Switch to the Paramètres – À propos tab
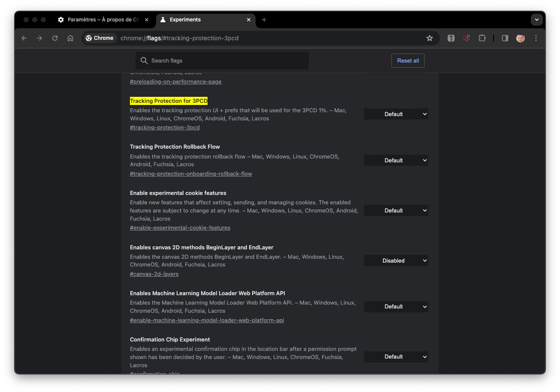The image size is (560, 392). 103,20
